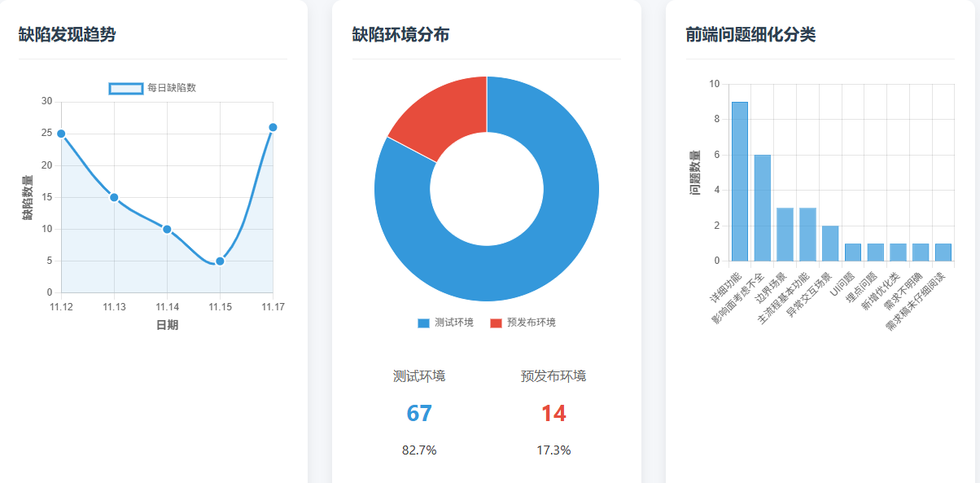Click the 11.15 data point on trend line
This screenshot has height=483, width=980.
(220, 261)
